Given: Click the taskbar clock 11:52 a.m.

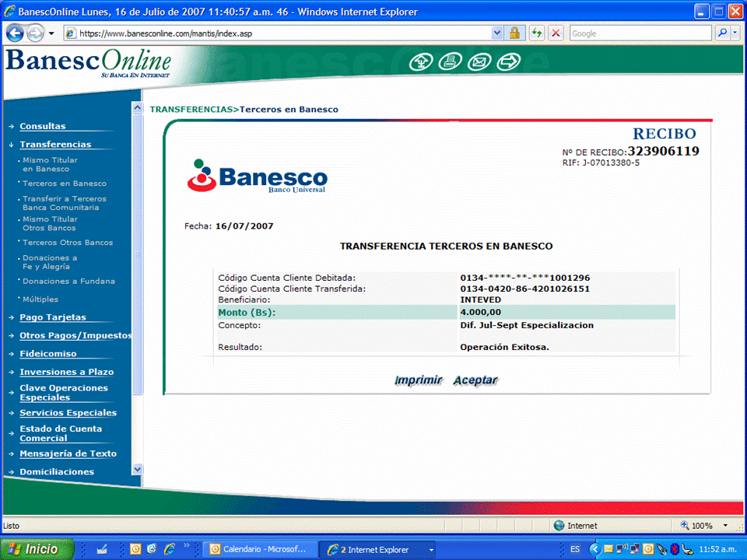Looking at the screenshot, I should click(x=718, y=550).
